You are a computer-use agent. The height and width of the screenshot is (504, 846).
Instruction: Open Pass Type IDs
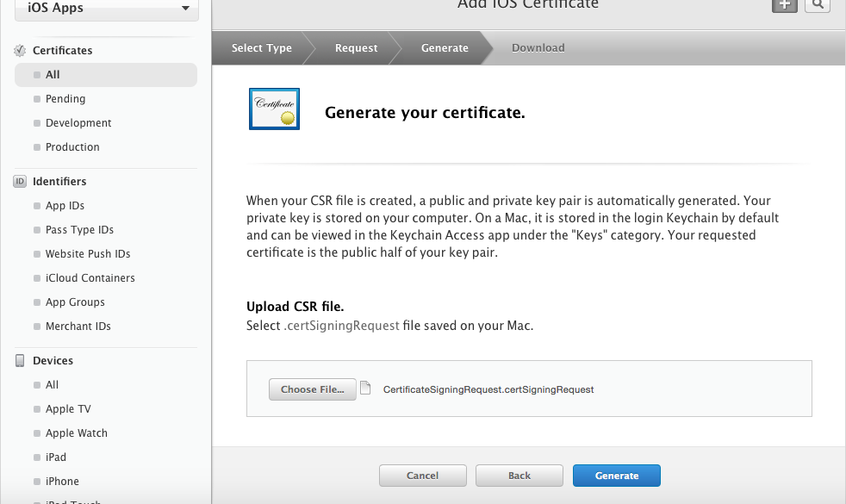coord(79,230)
